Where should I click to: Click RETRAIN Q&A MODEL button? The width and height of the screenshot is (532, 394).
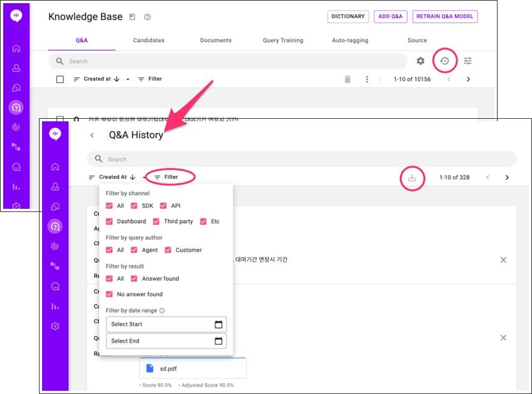(x=445, y=17)
